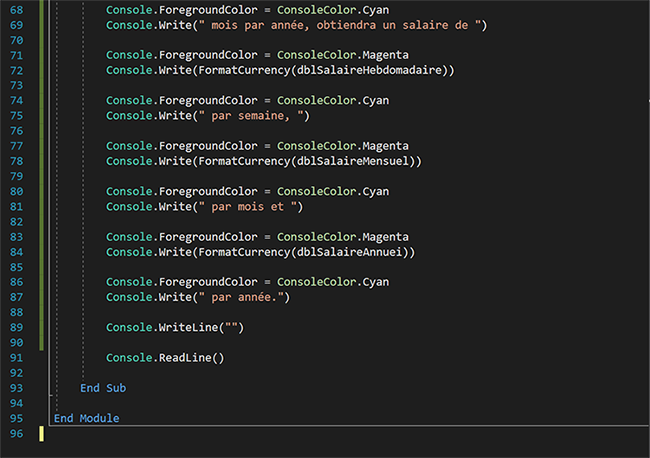Image resolution: width=650 pixels, height=458 pixels.
Task: Click the End Sub keyword line
Action: [x=103, y=388]
